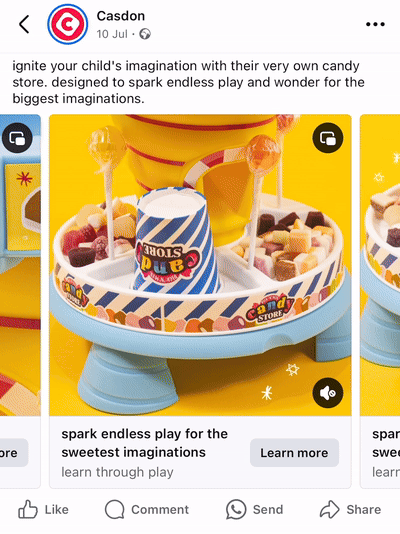Share the post with arrow icon
400x534 pixels.
[350, 509]
